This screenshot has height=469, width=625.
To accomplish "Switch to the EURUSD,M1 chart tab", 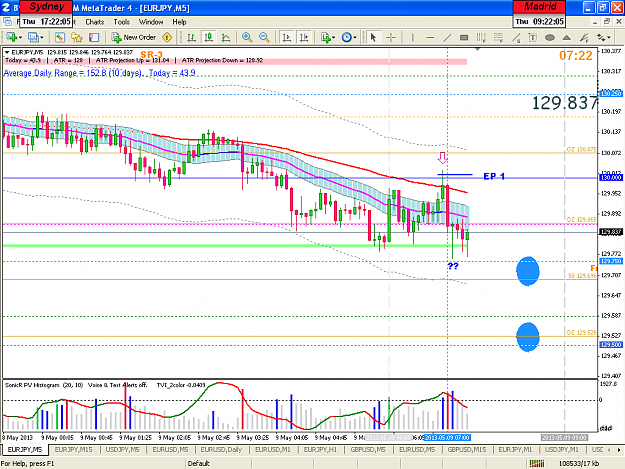I will click(x=273, y=449).
